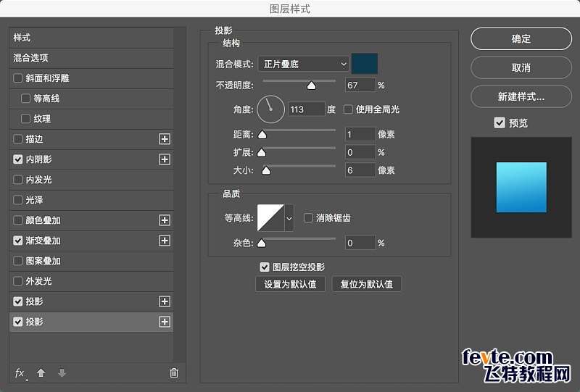Viewport: 580px width, 392px height.
Task: Click the 角度 value field showing 113
Action: pyautogui.click(x=306, y=109)
